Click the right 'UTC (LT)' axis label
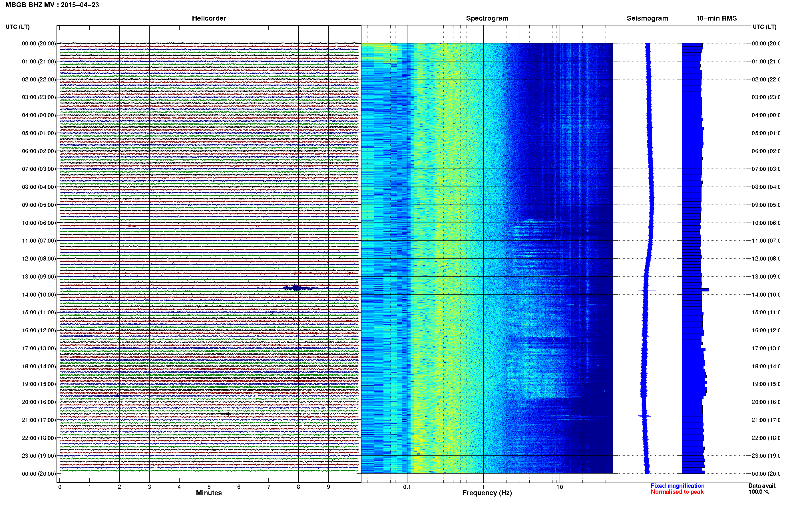 pyautogui.click(x=764, y=27)
